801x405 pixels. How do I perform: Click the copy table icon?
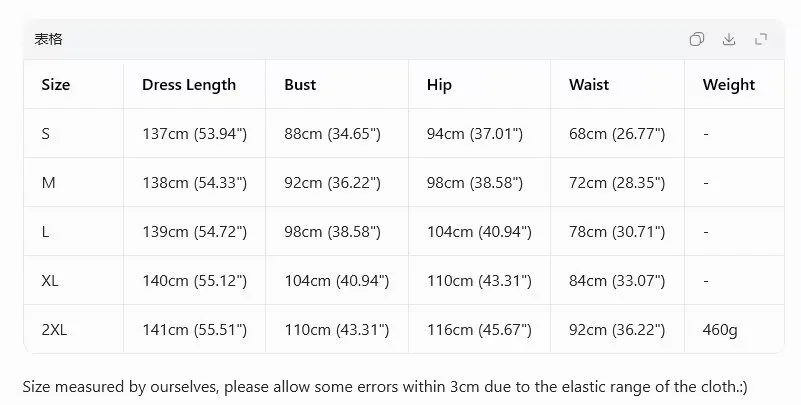pyautogui.click(x=697, y=39)
